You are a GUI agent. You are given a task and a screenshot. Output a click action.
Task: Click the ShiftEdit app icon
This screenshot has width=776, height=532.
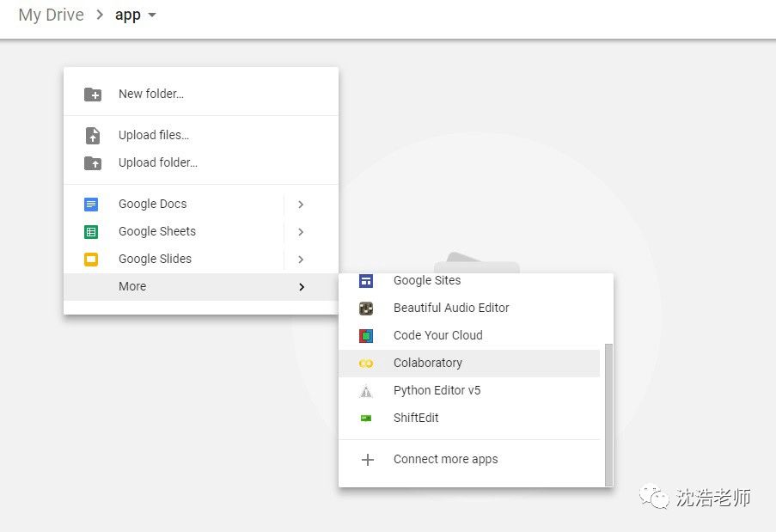point(366,419)
